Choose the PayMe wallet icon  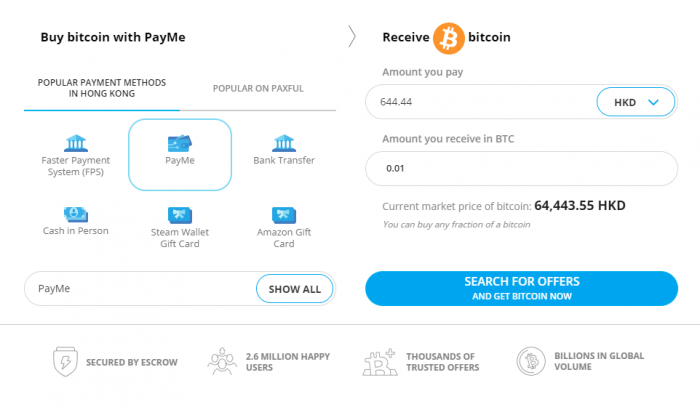click(x=180, y=143)
